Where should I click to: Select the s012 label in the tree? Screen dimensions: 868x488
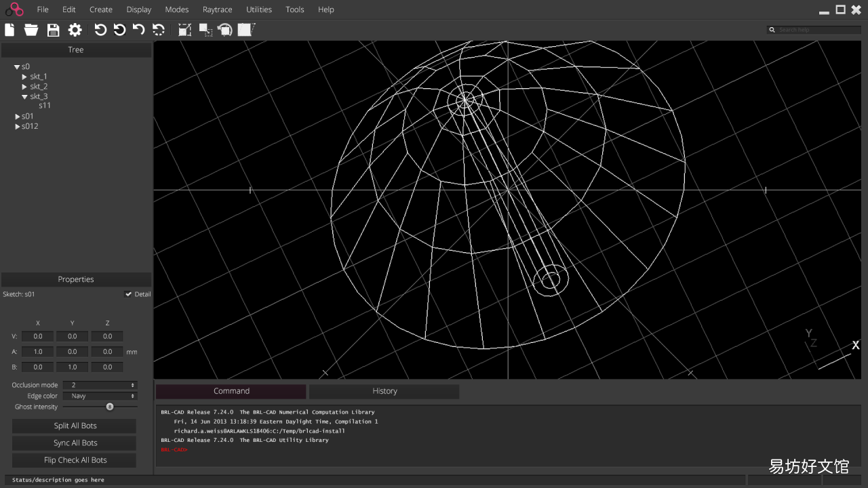pos(30,126)
